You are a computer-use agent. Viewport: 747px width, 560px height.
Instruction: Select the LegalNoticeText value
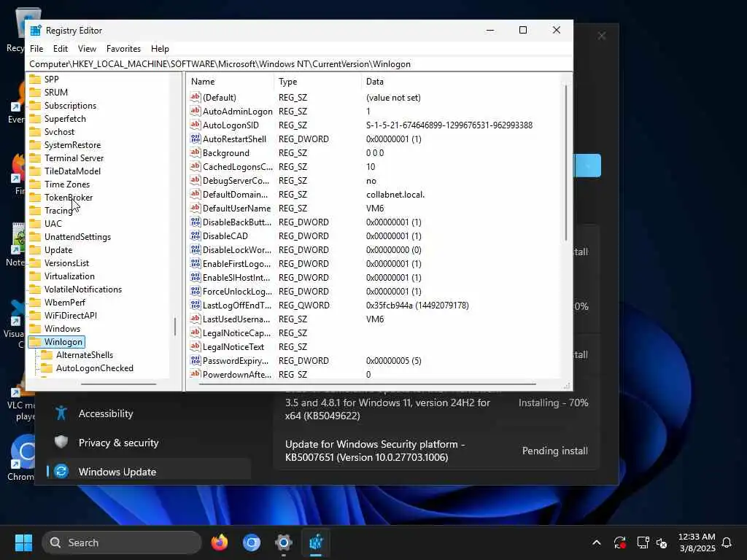click(233, 346)
